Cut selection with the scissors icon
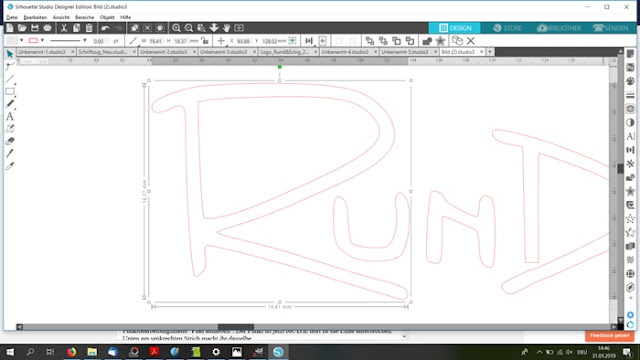640x360 pixels. [x=64, y=28]
